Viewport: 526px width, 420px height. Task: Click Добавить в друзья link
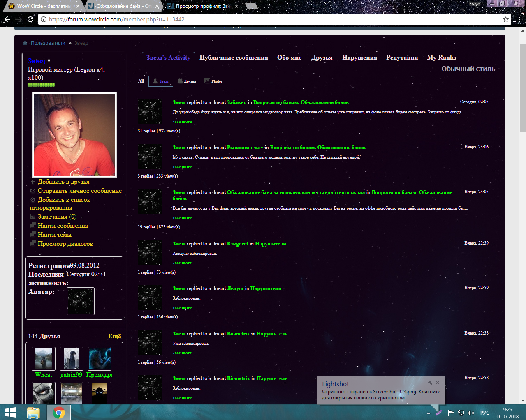click(63, 182)
